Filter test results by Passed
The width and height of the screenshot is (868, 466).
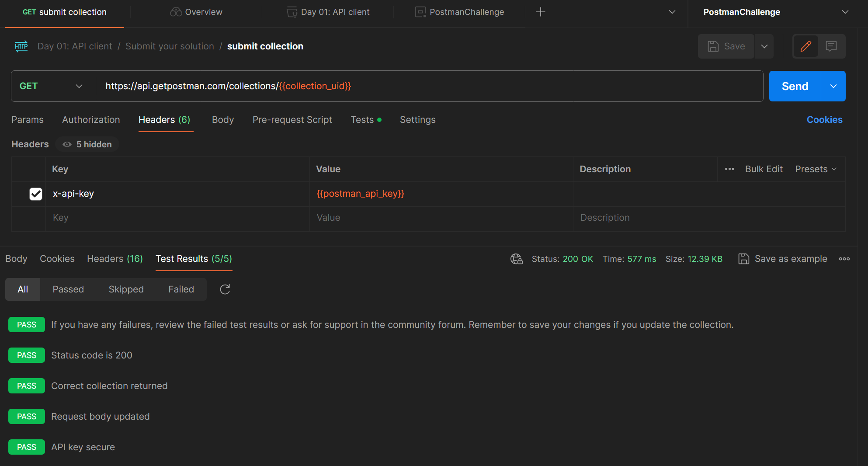(68, 289)
